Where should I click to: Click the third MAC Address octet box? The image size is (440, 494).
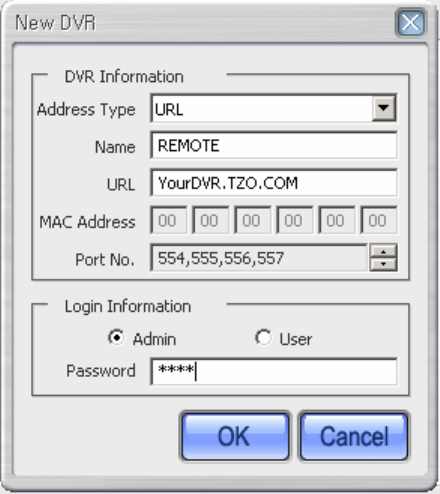pos(253,220)
